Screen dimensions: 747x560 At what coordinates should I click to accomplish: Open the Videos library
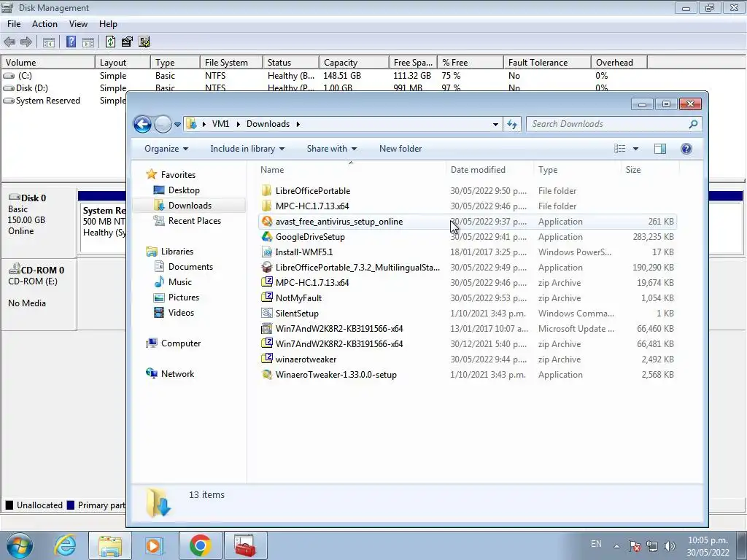coord(181,312)
